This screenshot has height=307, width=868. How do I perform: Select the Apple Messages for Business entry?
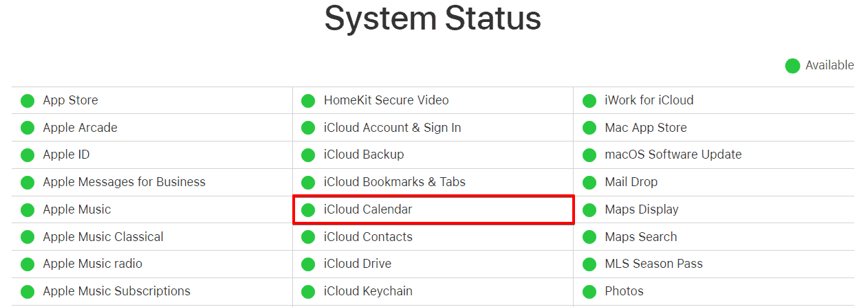pos(124,182)
